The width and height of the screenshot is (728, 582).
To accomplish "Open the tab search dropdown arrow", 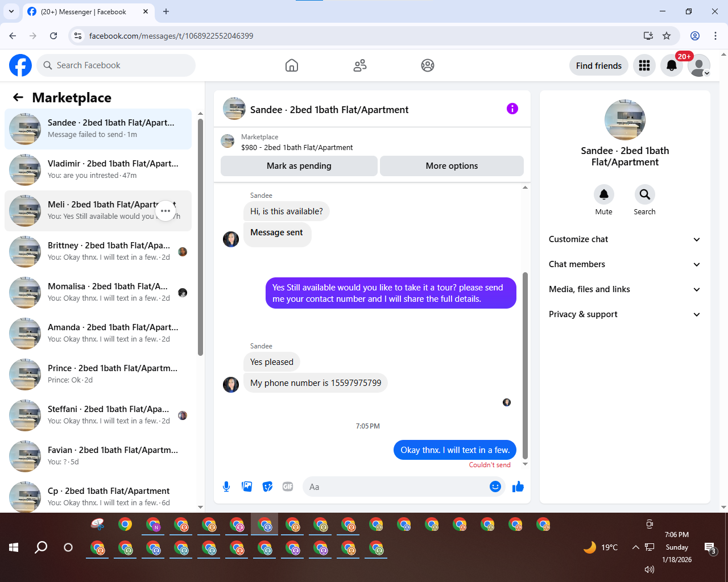I will pyautogui.click(x=11, y=11).
